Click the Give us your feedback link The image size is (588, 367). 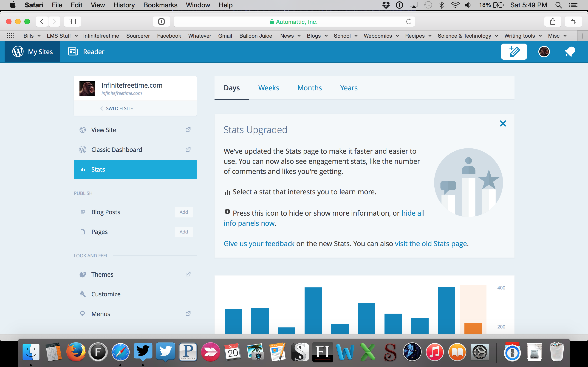(259, 243)
